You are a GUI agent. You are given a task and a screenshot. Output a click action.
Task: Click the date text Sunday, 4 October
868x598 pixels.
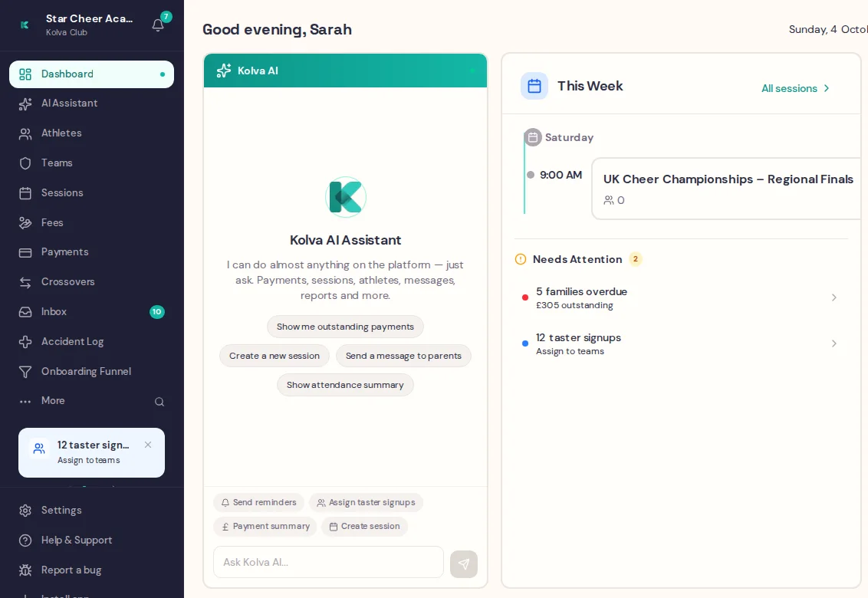[x=828, y=29]
